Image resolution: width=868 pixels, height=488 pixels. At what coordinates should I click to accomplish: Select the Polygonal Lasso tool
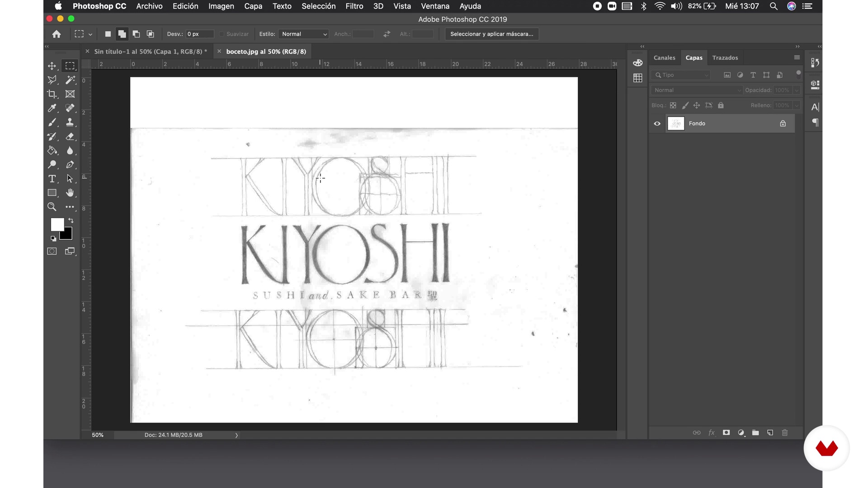pyautogui.click(x=52, y=80)
